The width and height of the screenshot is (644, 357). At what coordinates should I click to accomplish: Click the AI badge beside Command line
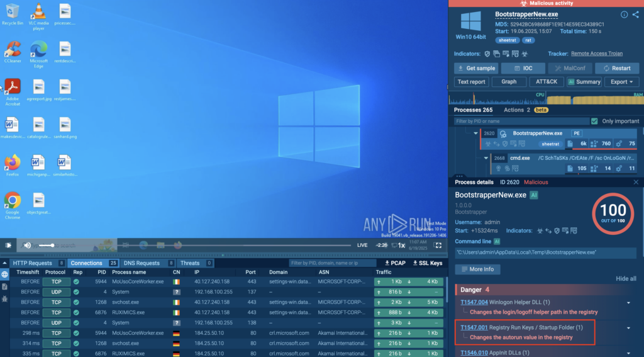[497, 241]
